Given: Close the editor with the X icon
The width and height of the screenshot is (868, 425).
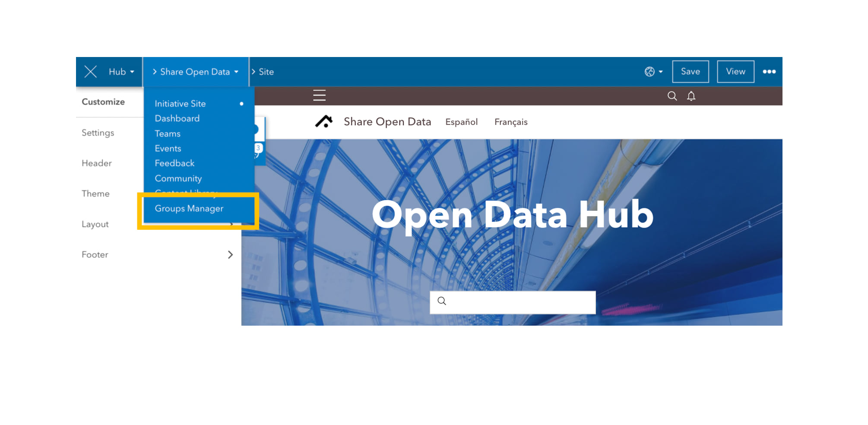Looking at the screenshot, I should point(91,72).
